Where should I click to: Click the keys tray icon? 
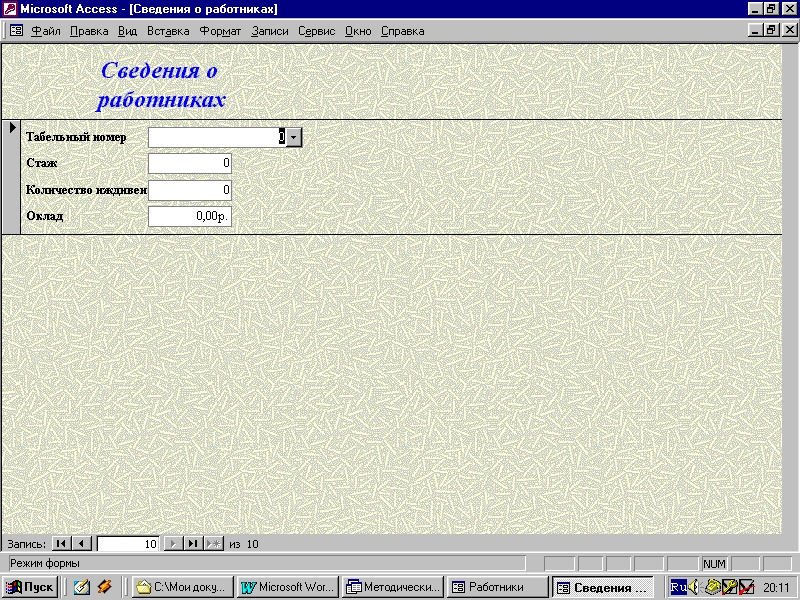(x=730, y=587)
